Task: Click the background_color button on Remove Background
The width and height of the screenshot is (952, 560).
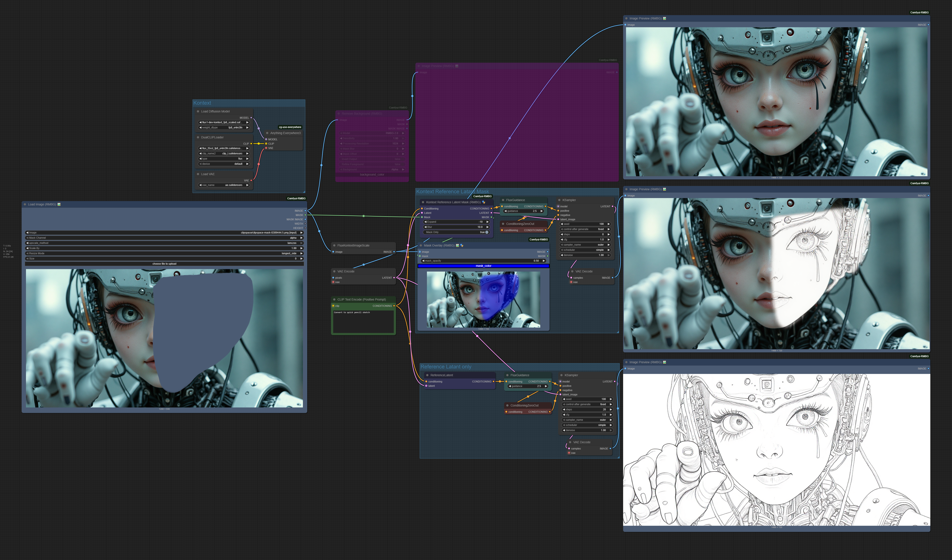Action: click(372, 174)
